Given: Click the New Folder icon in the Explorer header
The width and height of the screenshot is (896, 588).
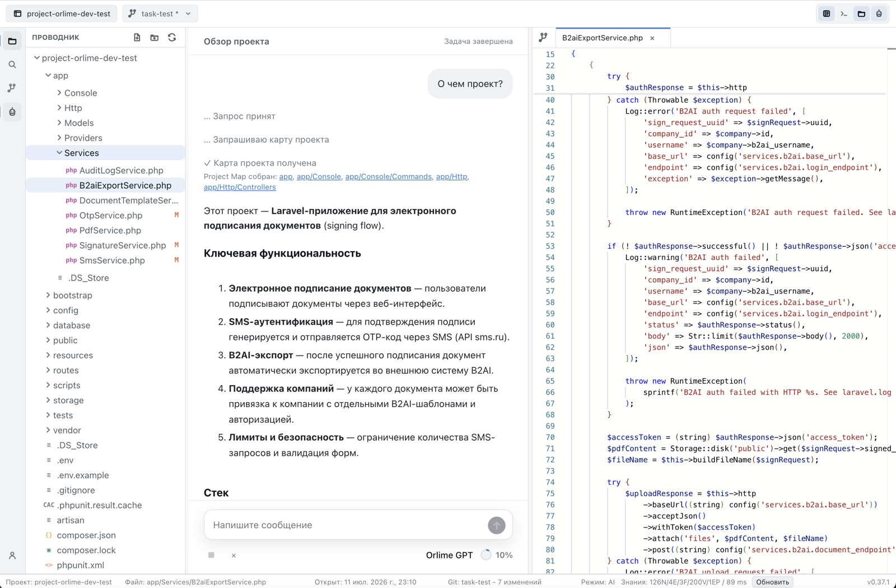Looking at the screenshot, I should [155, 38].
